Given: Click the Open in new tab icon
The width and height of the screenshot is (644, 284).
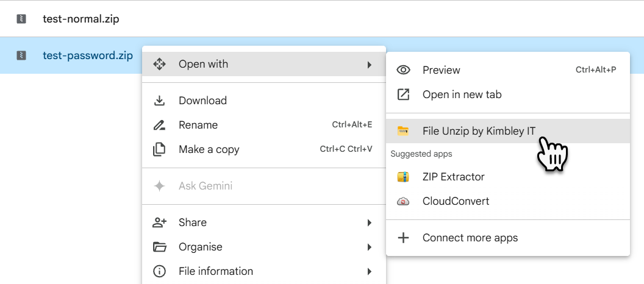Looking at the screenshot, I should point(403,94).
